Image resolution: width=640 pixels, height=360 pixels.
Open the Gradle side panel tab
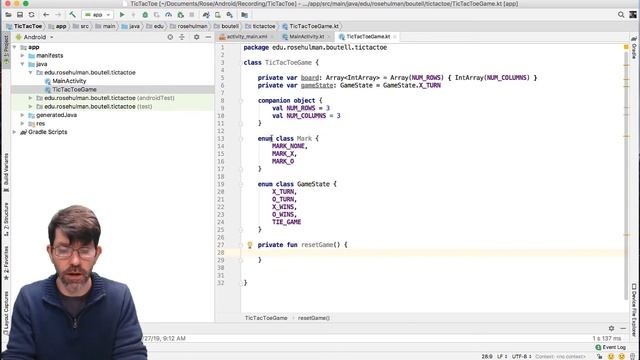coord(634,48)
